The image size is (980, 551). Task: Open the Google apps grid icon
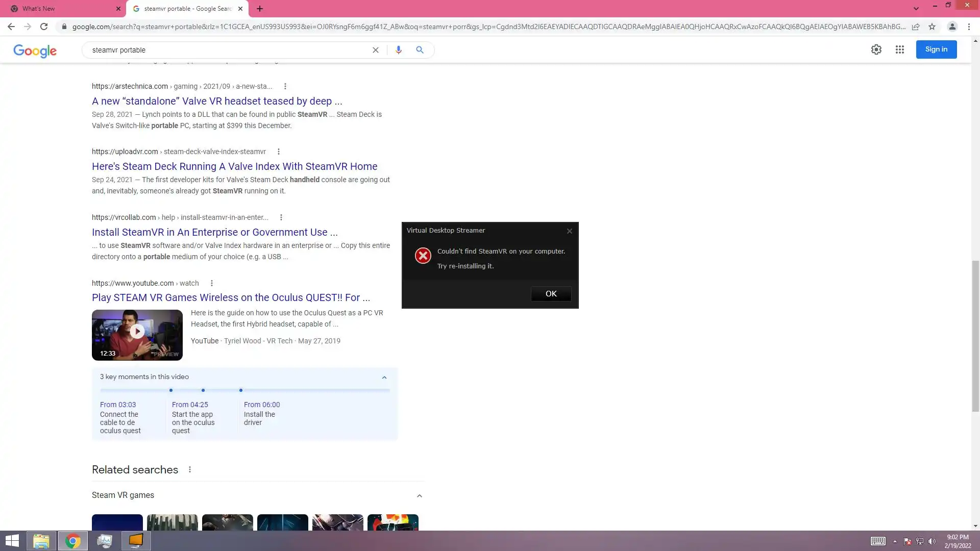point(899,49)
